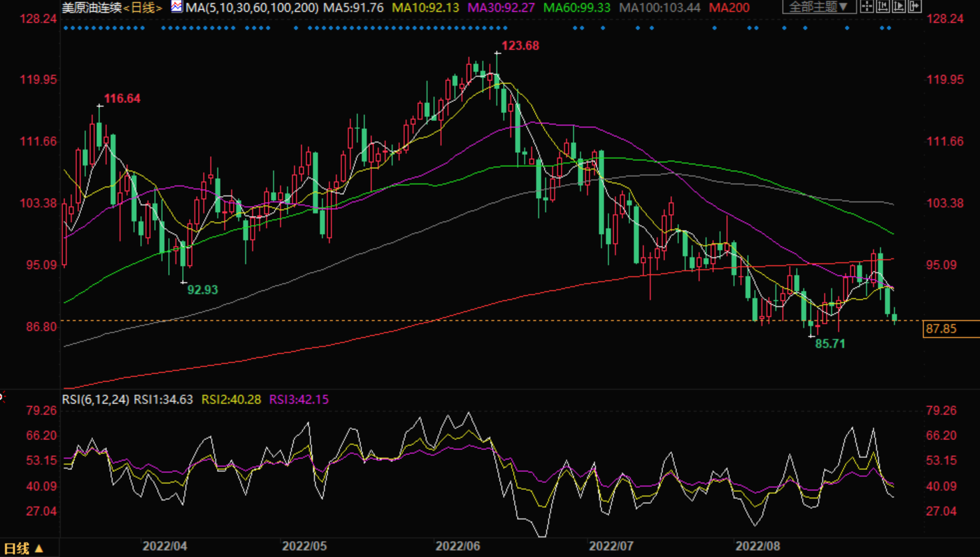980x557 pixels.
Task: Click the jump-to-start range icon
Action: (x=883, y=7)
